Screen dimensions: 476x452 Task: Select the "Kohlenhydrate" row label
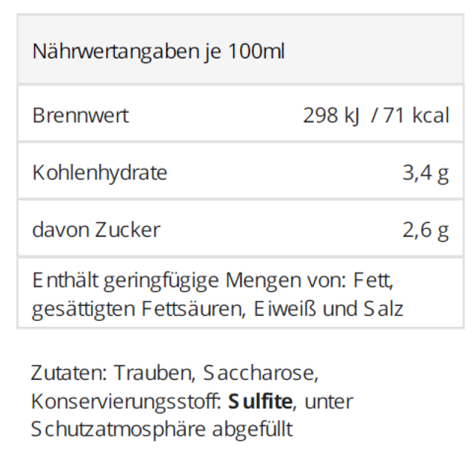(x=99, y=173)
